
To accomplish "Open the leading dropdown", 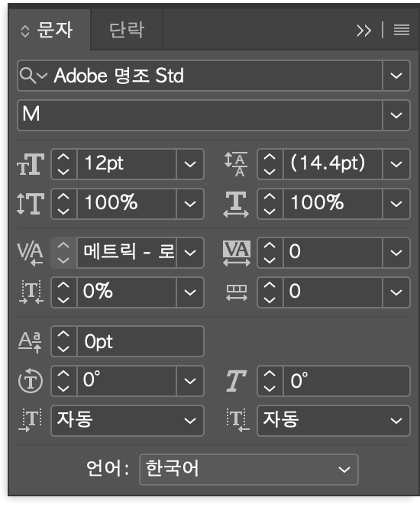I will (396, 164).
